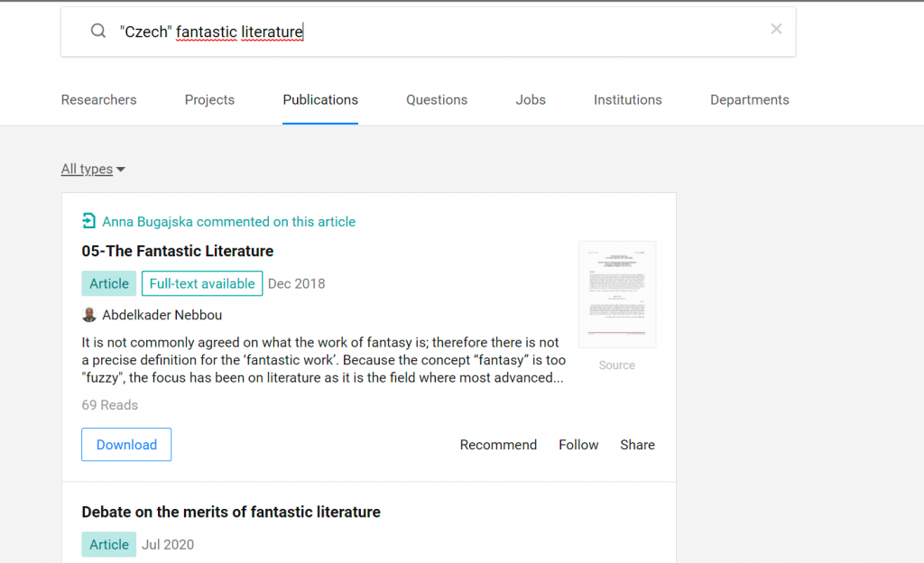Switch to the Researchers tab
This screenshot has width=924, height=563.
click(x=98, y=100)
